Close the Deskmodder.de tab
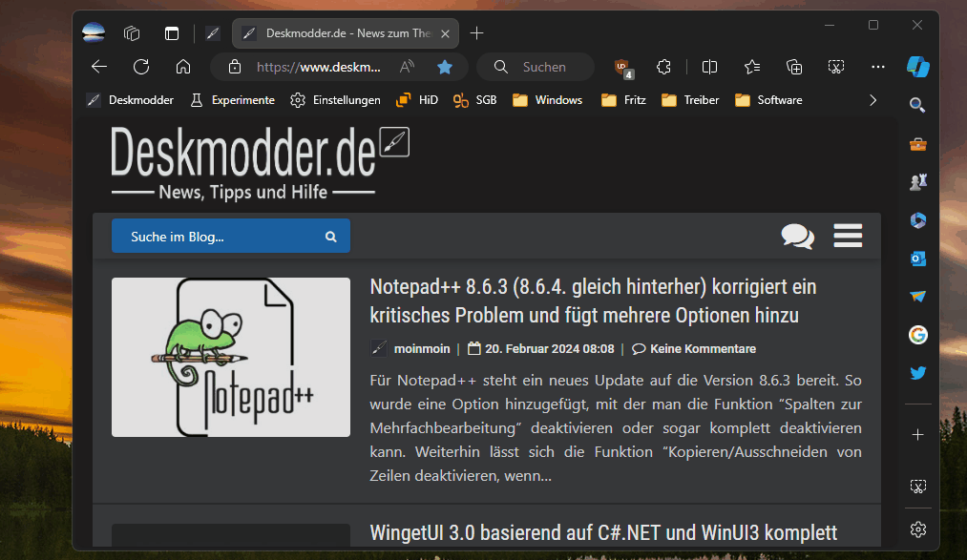Screen dimensions: 967x560 (x=445, y=34)
